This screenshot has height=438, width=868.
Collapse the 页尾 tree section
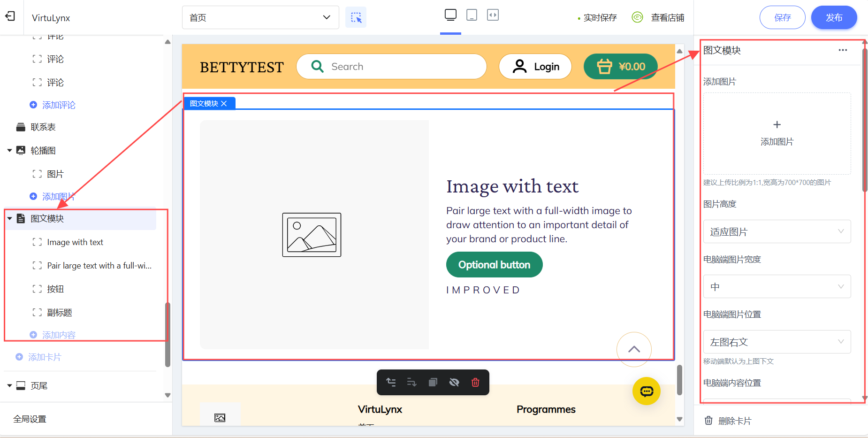pos(9,385)
